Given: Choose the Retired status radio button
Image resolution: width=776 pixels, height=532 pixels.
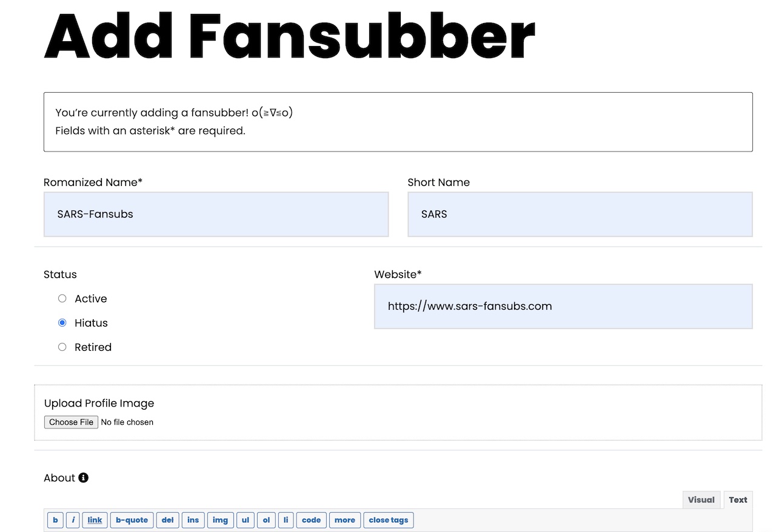Looking at the screenshot, I should tap(62, 347).
